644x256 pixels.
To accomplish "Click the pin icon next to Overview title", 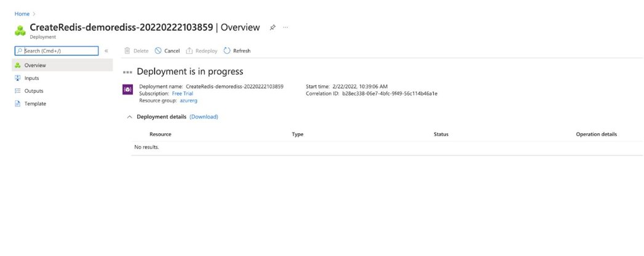I will point(272,28).
